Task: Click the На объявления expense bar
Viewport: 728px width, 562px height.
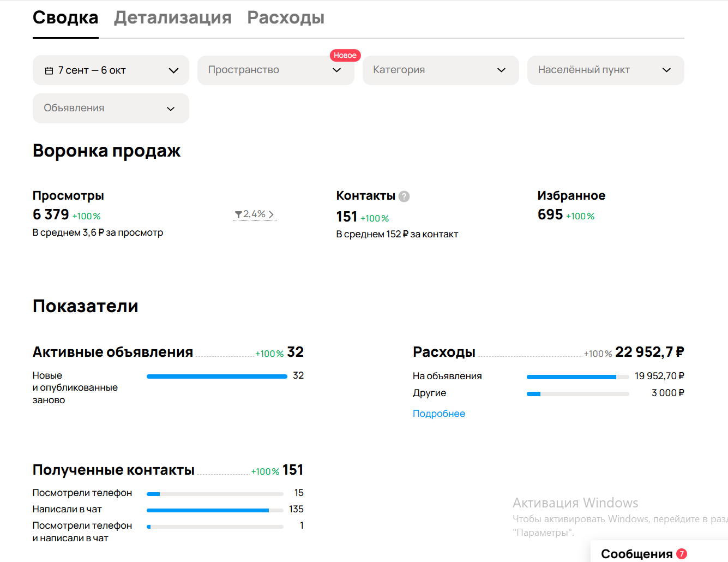Action: coord(578,377)
